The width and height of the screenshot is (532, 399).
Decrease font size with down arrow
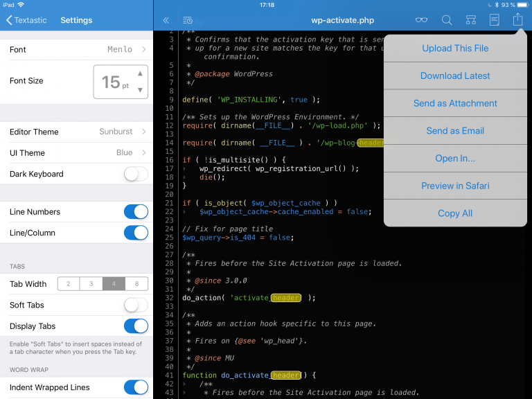[140, 90]
